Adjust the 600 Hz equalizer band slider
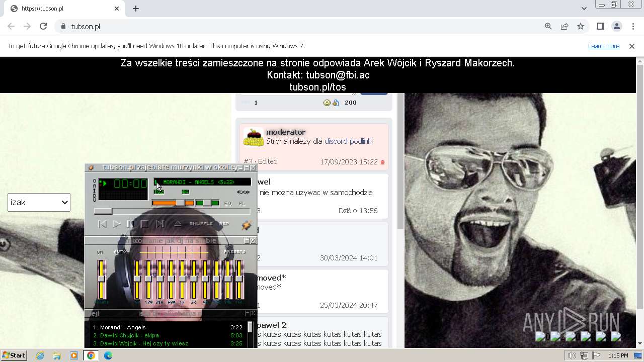Viewport: 644px width, 362px height. 171,279
